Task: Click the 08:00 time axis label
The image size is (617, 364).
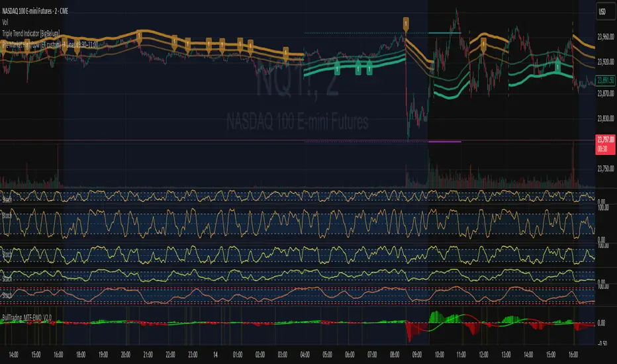Action: click(x=395, y=355)
